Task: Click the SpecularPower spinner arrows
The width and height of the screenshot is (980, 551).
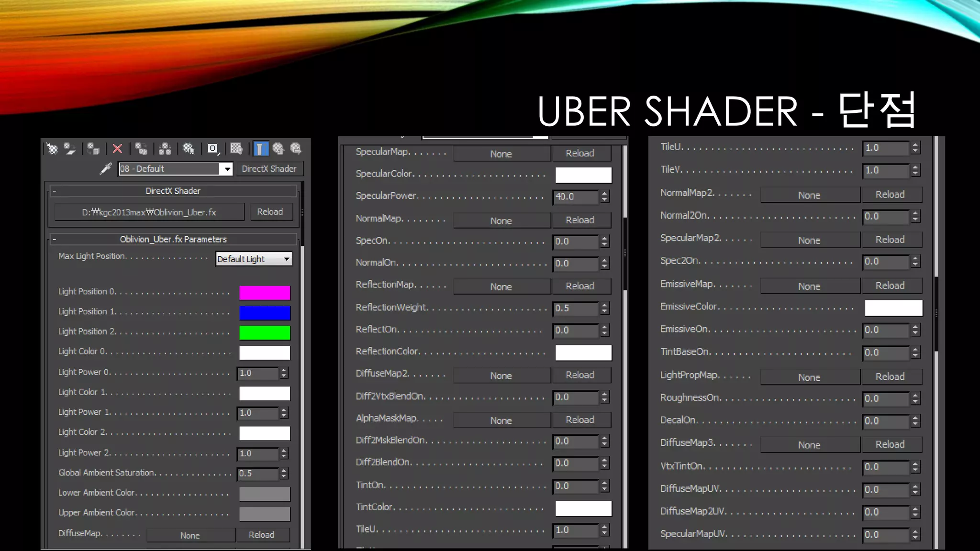Action: click(x=604, y=197)
